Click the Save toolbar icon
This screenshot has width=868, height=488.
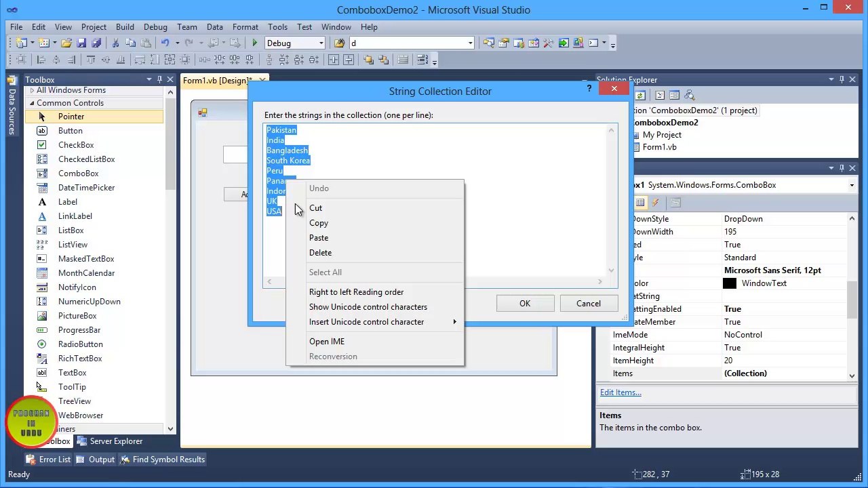81,43
